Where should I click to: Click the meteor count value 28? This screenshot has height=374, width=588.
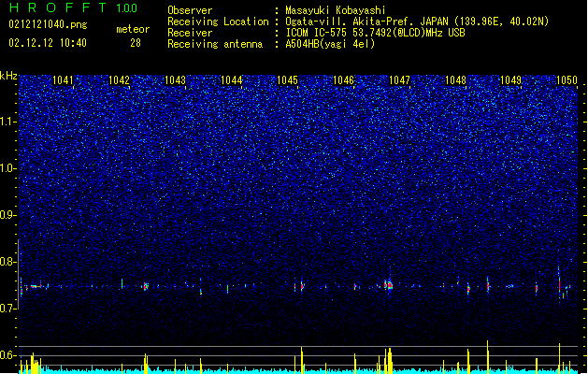click(136, 43)
